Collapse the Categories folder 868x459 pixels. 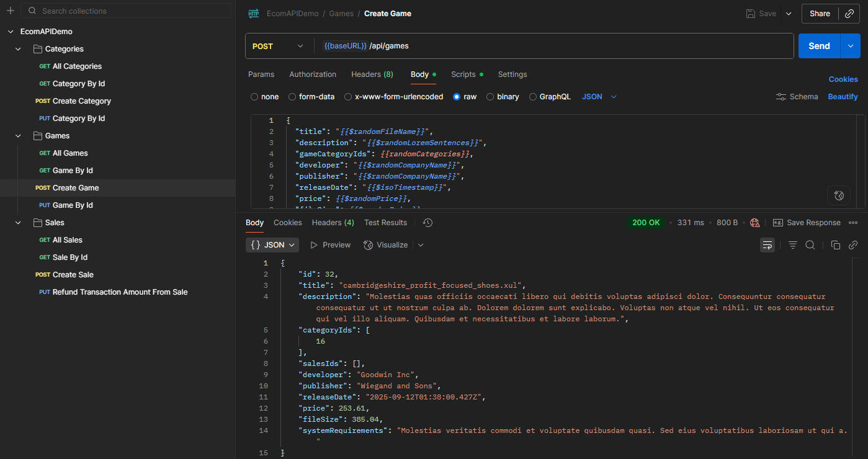pos(18,49)
